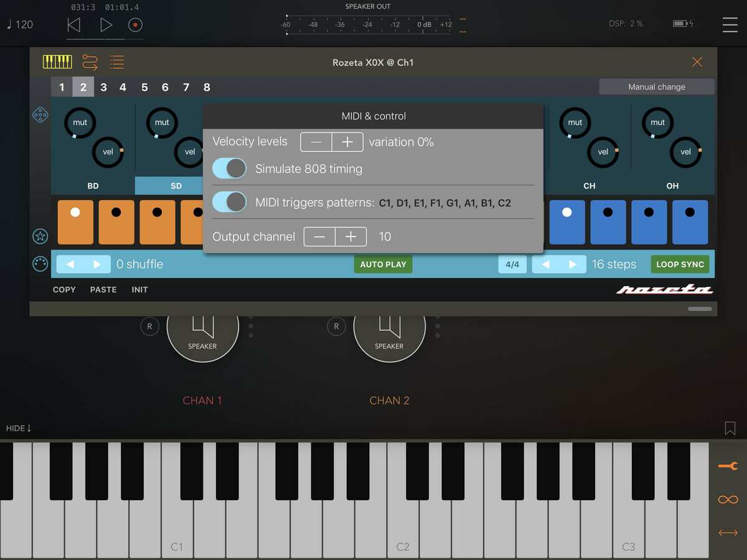Select pattern 6
Viewport: 747px width, 560px height.
coord(165,87)
